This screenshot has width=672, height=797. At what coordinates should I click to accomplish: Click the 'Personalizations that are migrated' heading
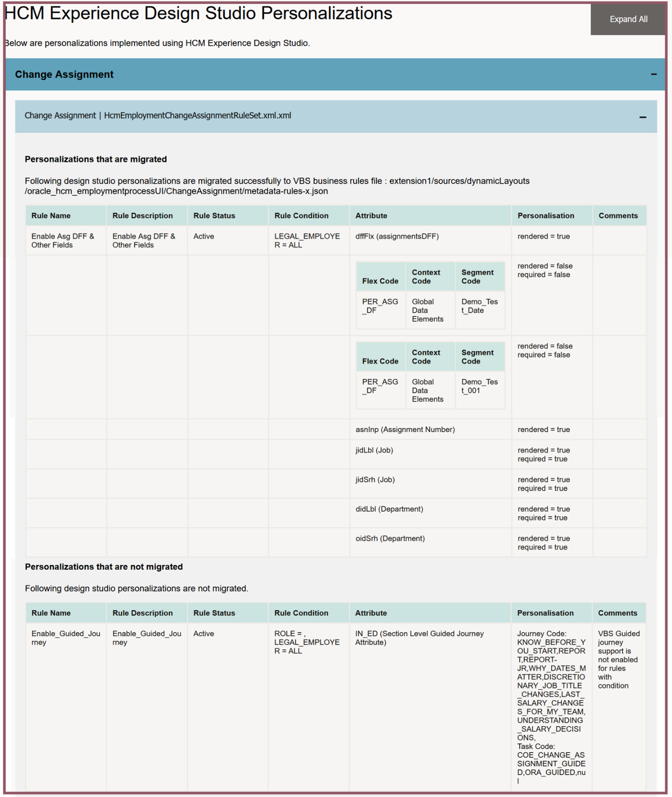pyautogui.click(x=96, y=159)
